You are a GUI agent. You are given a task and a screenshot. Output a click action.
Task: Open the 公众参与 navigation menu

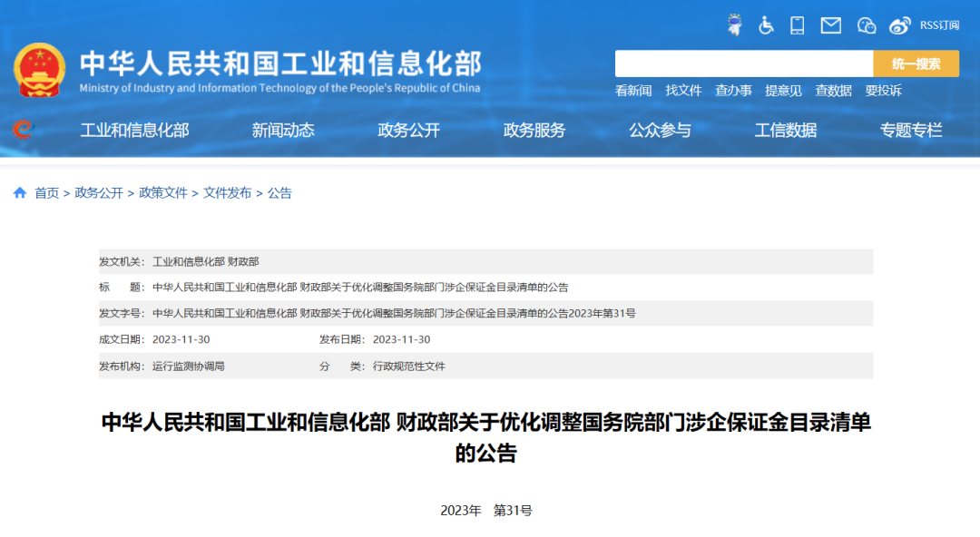pyautogui.click(x=659, y=130)
